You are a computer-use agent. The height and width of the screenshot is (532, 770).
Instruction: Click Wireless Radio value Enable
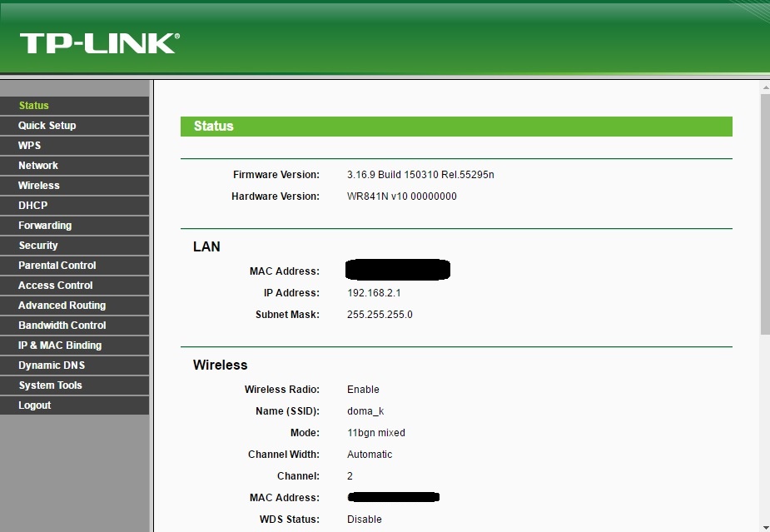(363, 390)
